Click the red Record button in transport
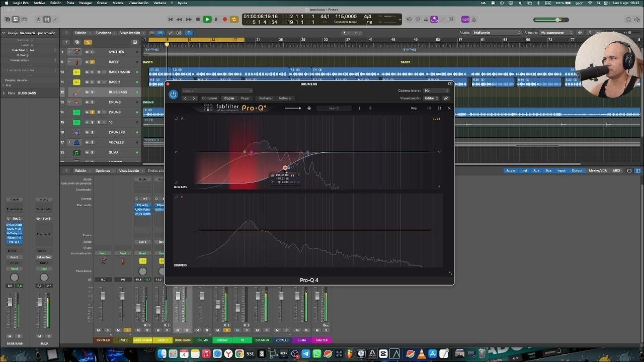This screenshot has height=362, width=644. [x=225, y=20]
